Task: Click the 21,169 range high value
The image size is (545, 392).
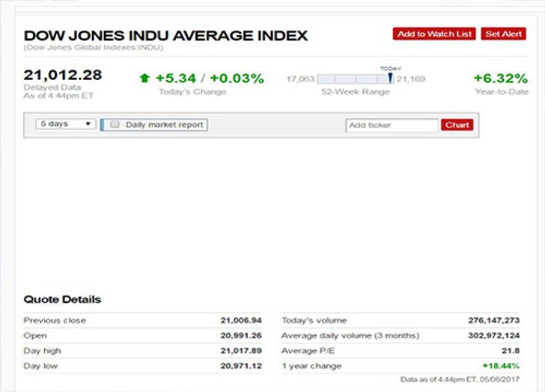Action: [411, 79]
